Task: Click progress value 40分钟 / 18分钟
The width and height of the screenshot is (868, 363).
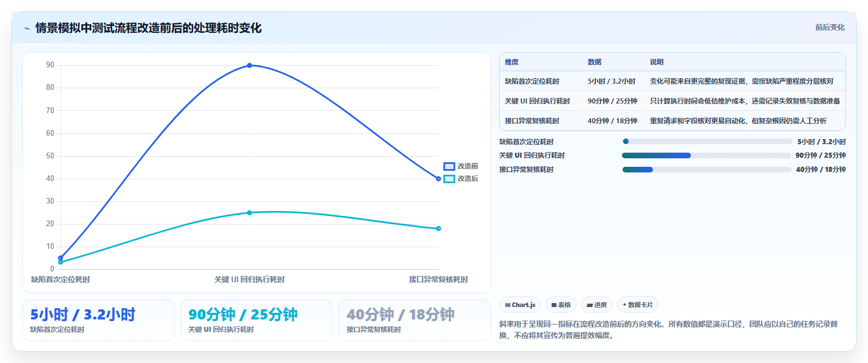Action: pos(821,170)
